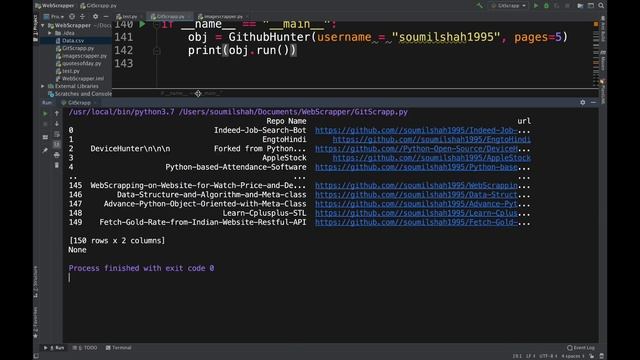Screen dimensions: 640x360
Task: Open the Indeed-Job-Search-Bot GitHub link
Action: 416,131
